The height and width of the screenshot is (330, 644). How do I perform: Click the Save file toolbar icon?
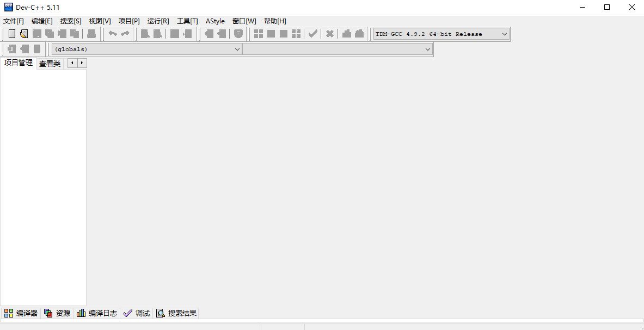click(x=37, y=34)
